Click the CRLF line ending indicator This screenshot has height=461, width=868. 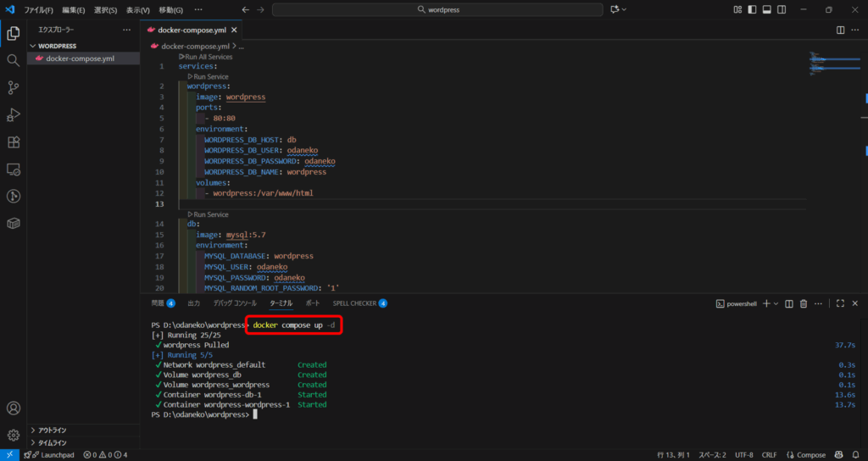click(769, 455)
